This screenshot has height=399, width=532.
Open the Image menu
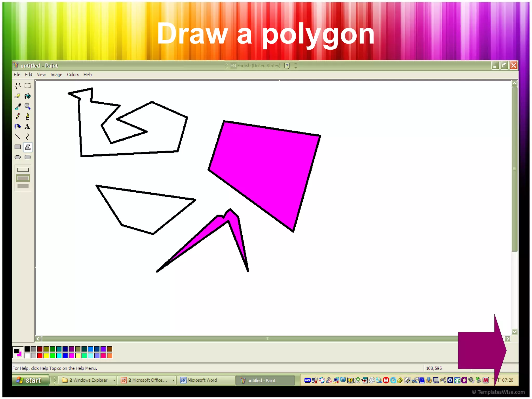coord(56,75)
